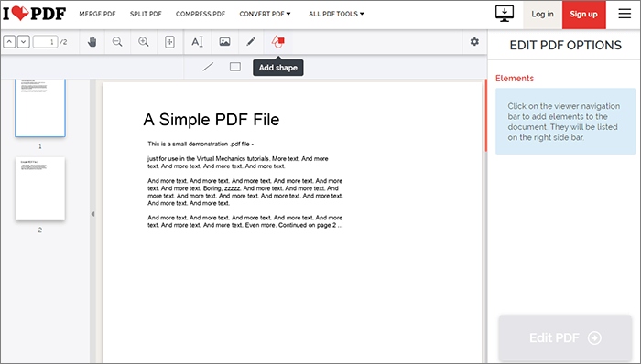This screenshot has width=641, height=364.
Task: Select page 2 thumbnail
Action: [x=40, y=189]
